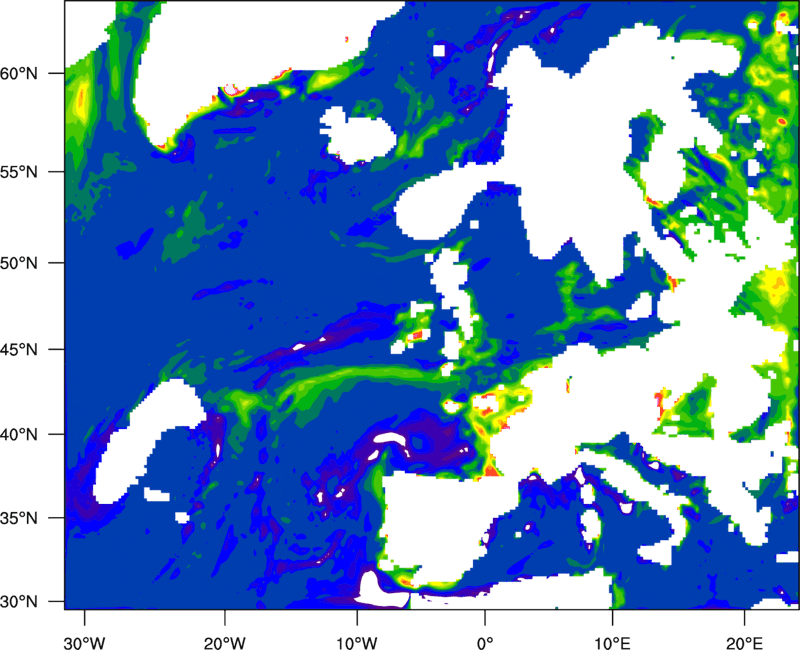Click the 0° longitude label
Viewport: 800px width, 650px height.
pyautogui.click(x=485, y=643)
